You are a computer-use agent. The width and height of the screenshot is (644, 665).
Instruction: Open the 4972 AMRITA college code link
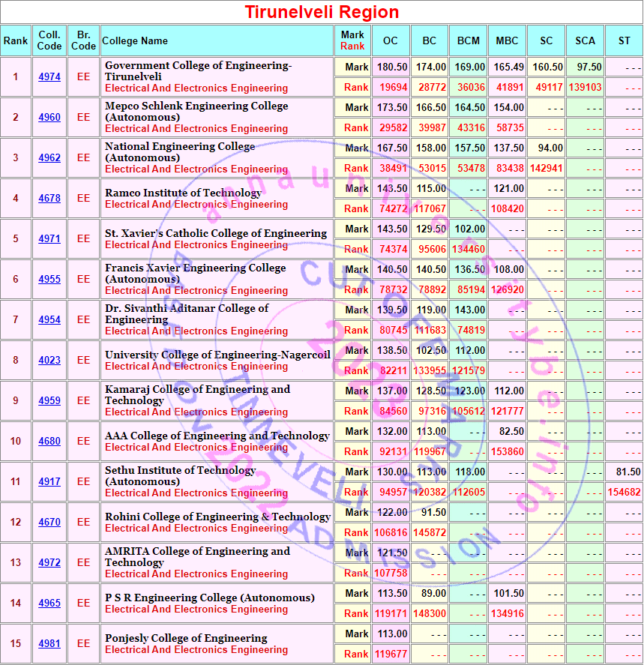[x=49, y=563]
